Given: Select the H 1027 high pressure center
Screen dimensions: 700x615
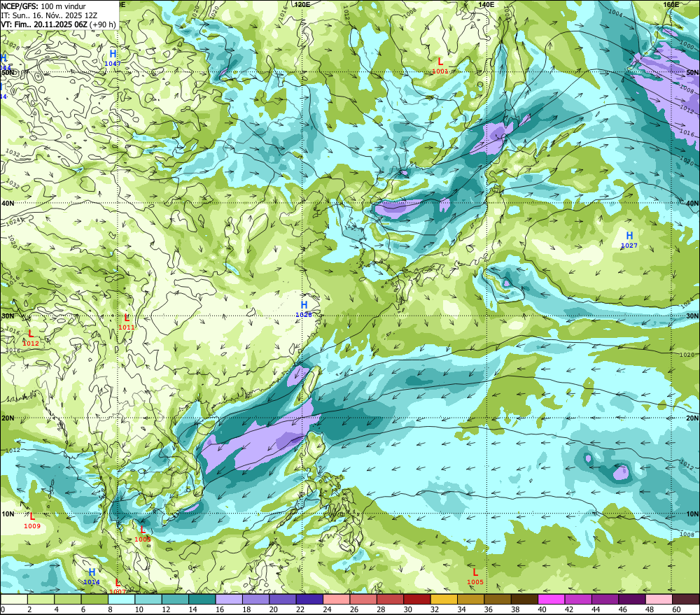Looking at the screenshot, I should pyautogui.click(x=629, y=239).
